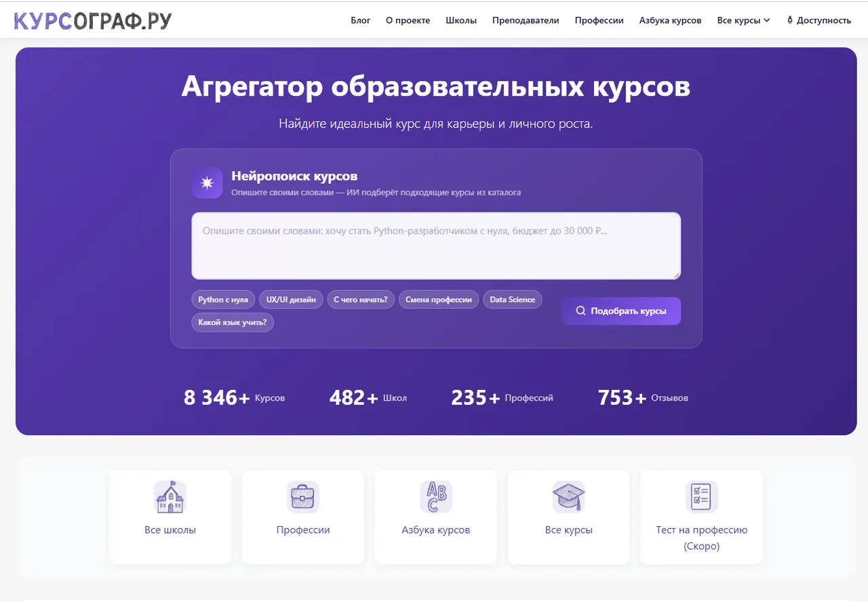Select the UX/UI дизайн suggestion chip
Image resolution: width=868 pixels, height=602 pixels.
point(291,300)
